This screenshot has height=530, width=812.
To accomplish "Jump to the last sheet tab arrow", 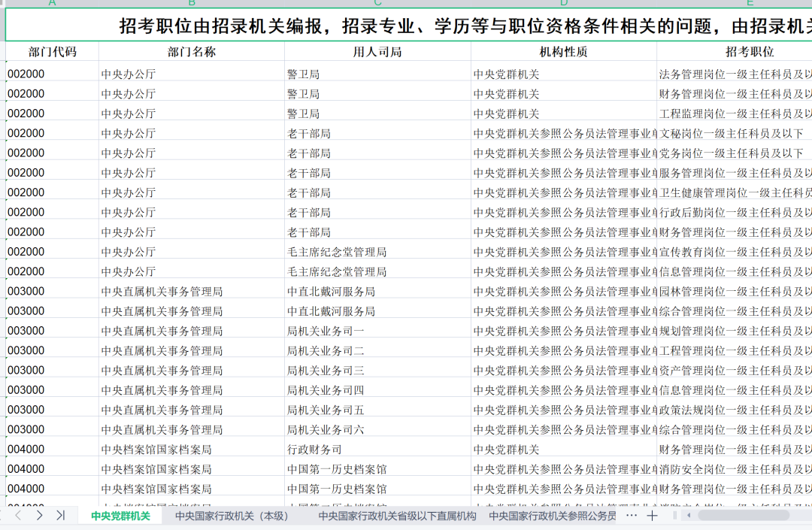I will tap(60, 516).
